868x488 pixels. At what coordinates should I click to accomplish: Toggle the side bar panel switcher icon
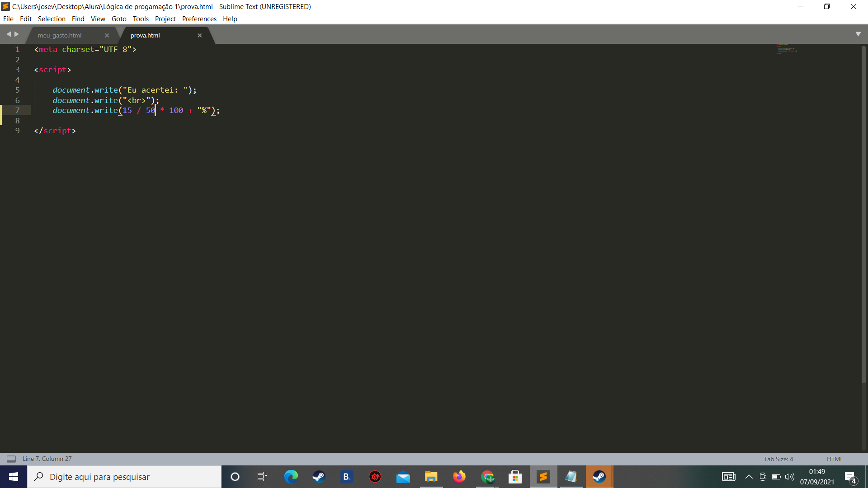[11, 459]
